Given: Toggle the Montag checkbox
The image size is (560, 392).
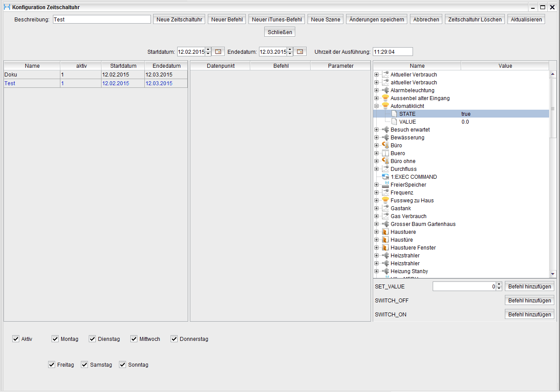Looking at the screenshot, I should point(55,339).
